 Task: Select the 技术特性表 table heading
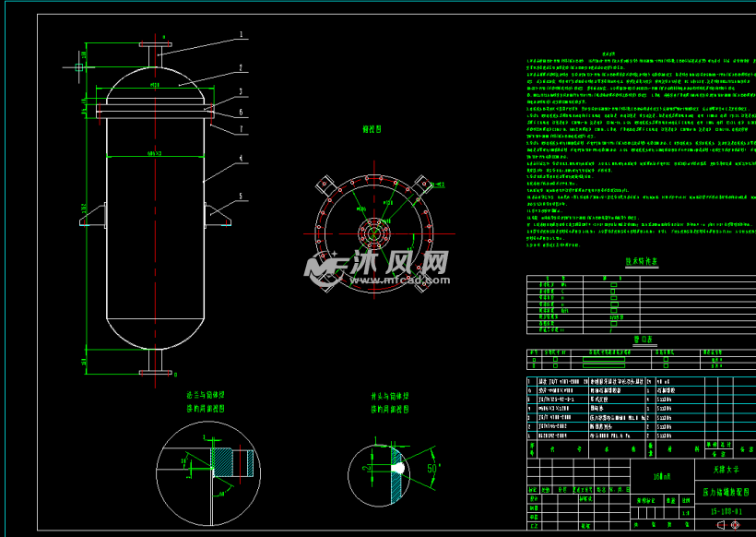pos(642,261)
